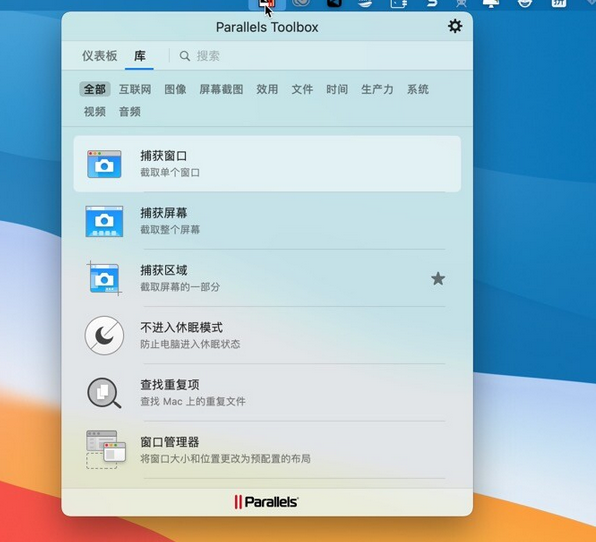
Task: Click the Parallels logo in the footer
Action: pyautogui.click(x=266, y=502)
